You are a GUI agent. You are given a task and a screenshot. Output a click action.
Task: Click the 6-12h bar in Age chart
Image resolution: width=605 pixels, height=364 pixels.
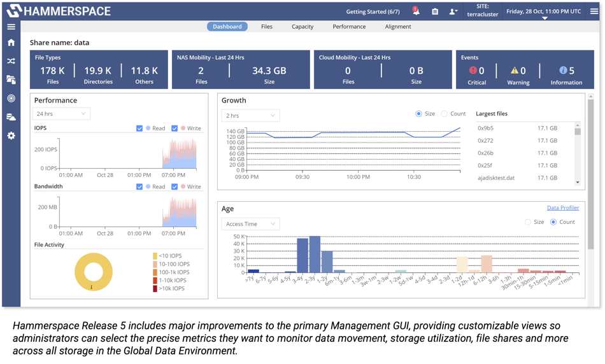click(487, 264)
